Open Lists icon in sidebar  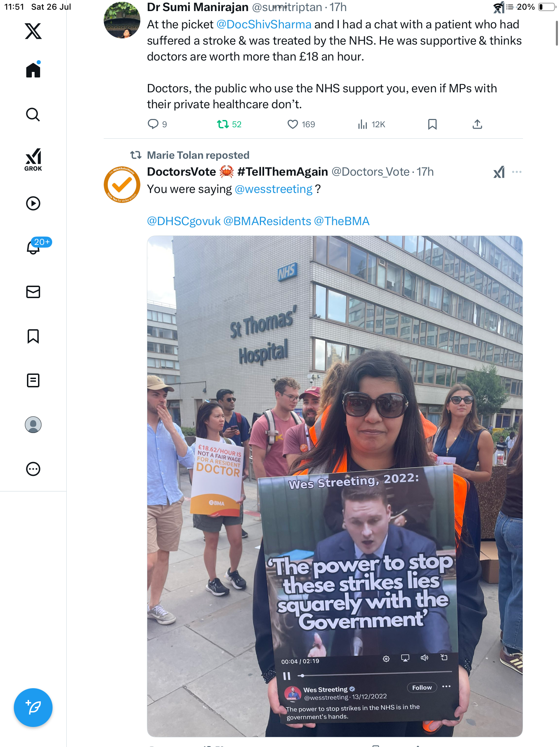[x=33, y=380]
